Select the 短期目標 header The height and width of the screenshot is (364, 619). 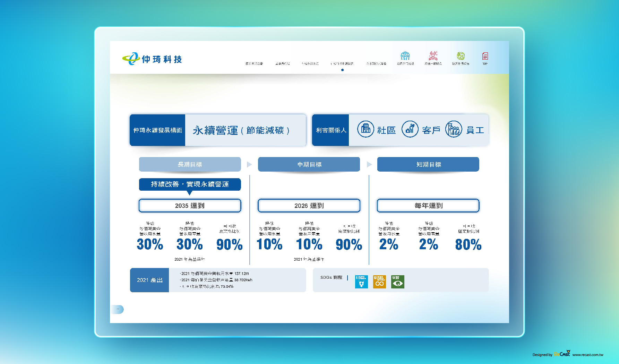(x=428, y=164)
